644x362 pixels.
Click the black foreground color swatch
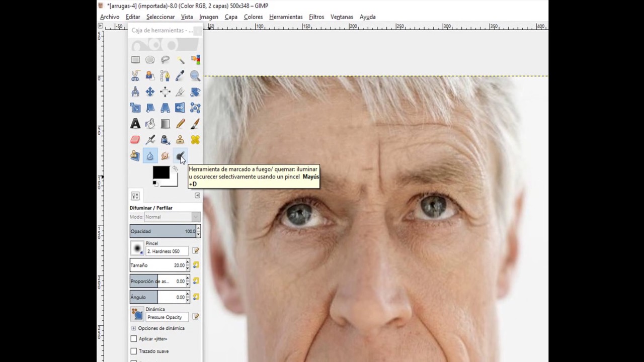(160, 172)
